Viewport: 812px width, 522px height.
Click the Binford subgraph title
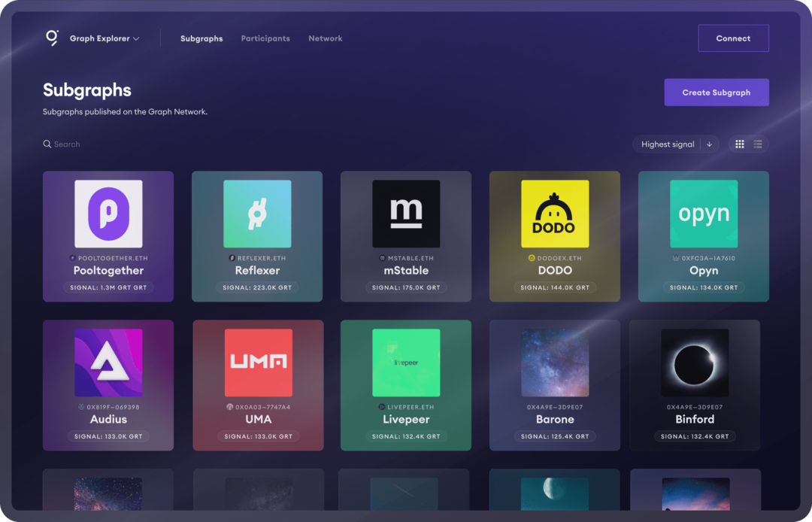click(695, 419)
